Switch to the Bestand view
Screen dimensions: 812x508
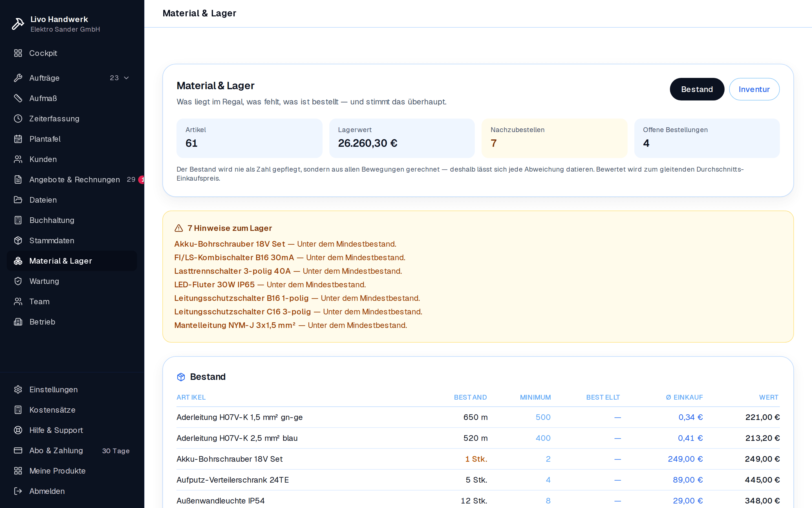[697, 89]
